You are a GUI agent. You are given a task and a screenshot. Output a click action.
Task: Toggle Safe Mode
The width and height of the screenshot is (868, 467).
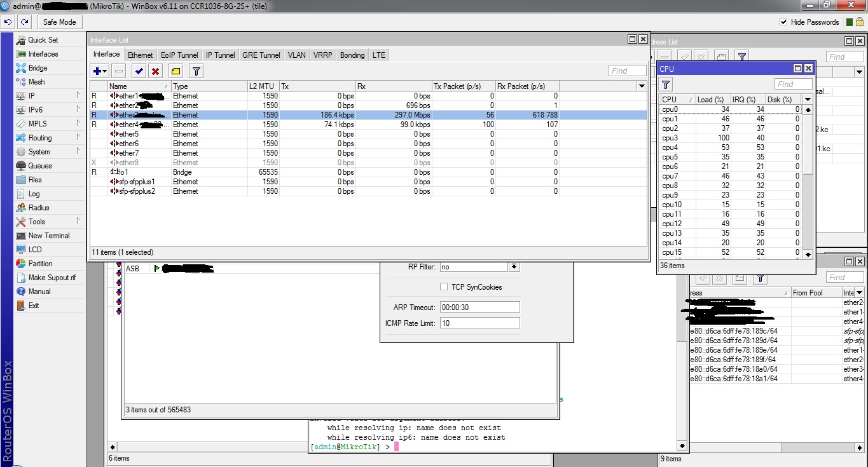point(59,22)
